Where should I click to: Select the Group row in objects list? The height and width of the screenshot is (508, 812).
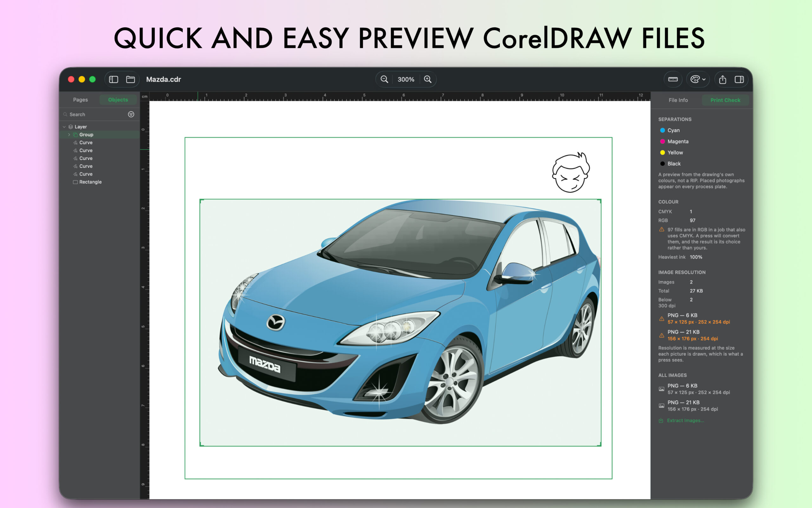click(x=100, y=135)
